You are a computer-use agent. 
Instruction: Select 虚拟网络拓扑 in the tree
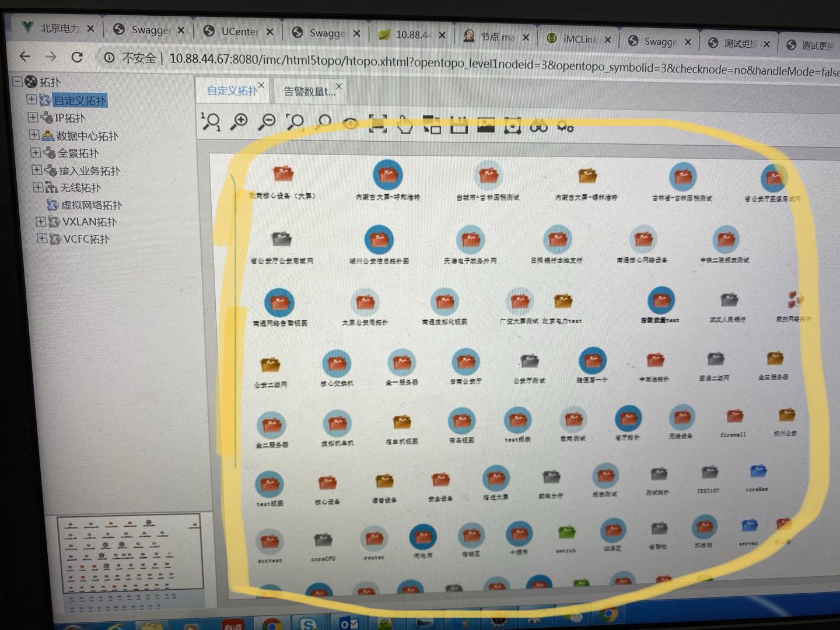[91, 205]
